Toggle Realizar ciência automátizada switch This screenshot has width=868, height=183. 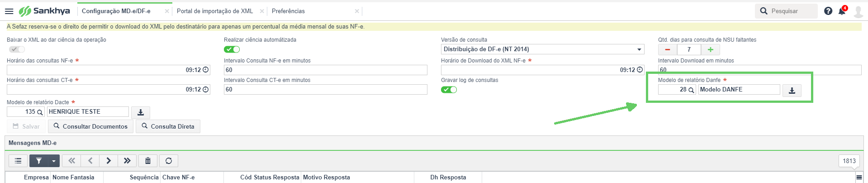[232, 49]
